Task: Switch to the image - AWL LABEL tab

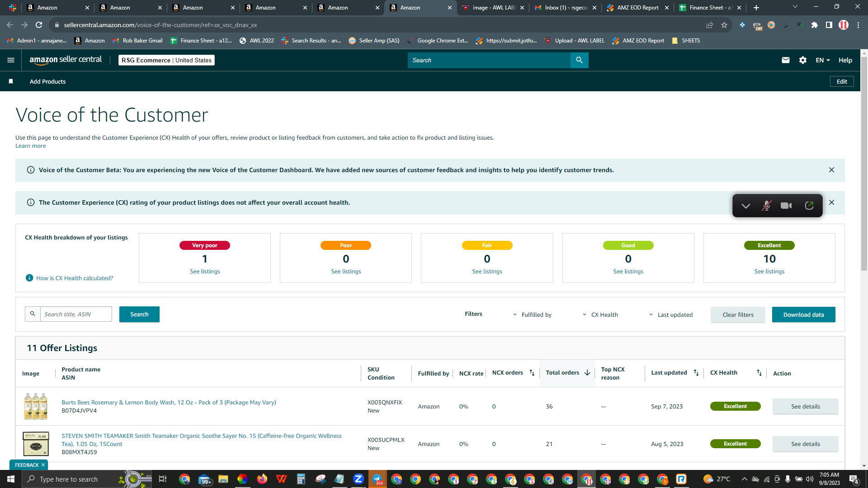Action: coord(493,8)
